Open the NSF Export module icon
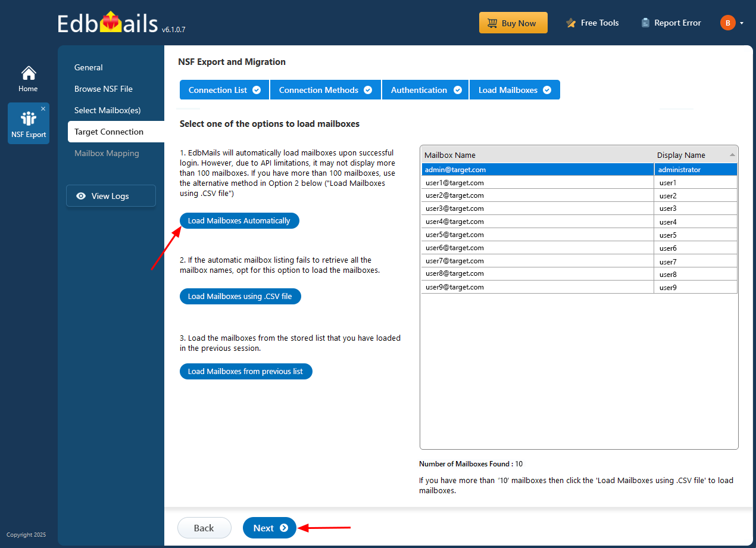The width and height of the screenshot is (756, 548). pyautogui.click(x=28, y=123)
